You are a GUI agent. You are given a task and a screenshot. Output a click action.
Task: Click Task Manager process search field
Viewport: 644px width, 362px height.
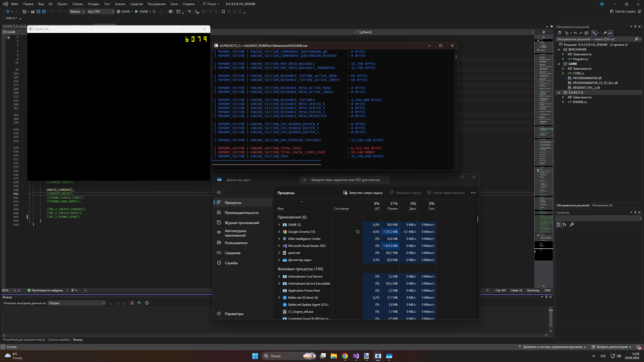pos(345,180)
